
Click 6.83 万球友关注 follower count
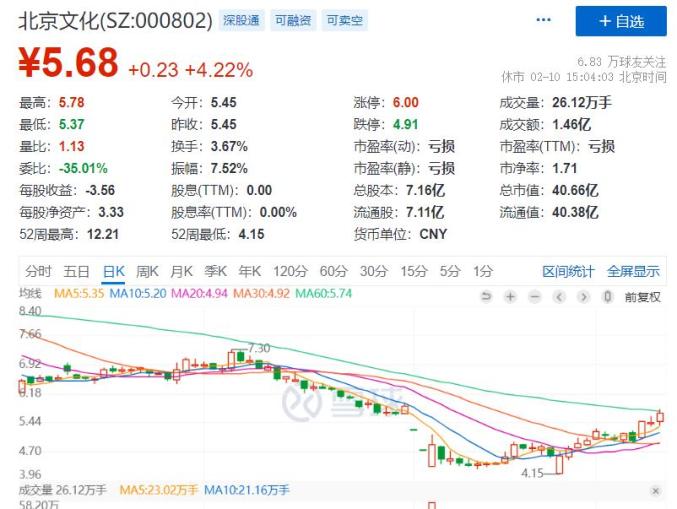tap(622, 62)
